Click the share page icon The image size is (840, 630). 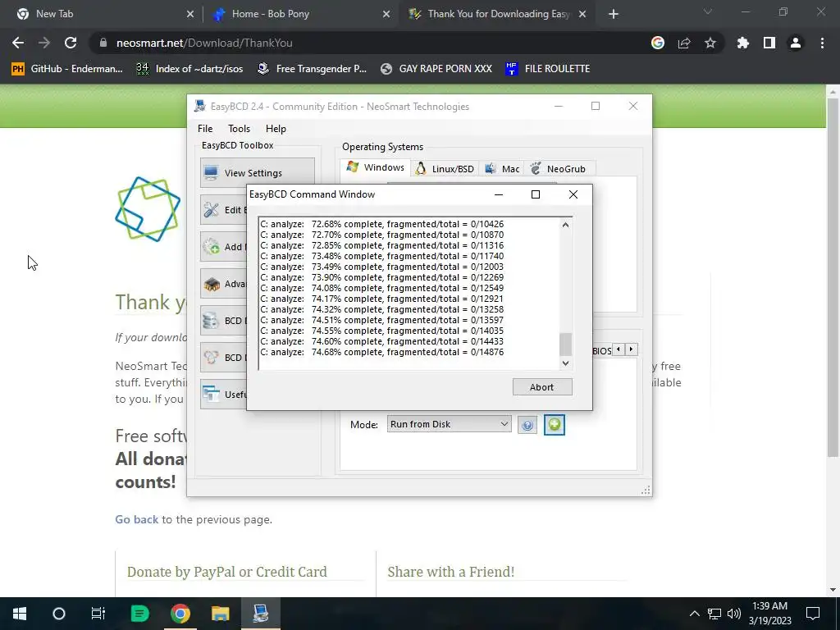[x=684, y=43]
